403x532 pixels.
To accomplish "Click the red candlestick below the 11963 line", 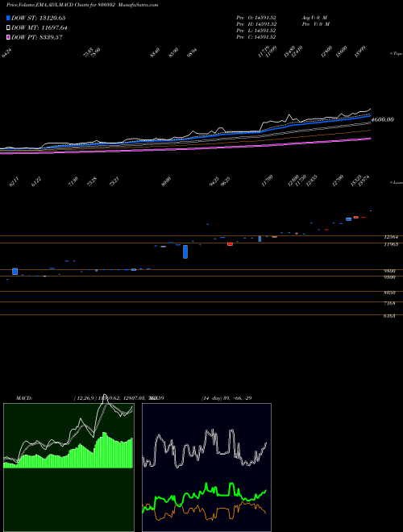I will pos(230,244).
